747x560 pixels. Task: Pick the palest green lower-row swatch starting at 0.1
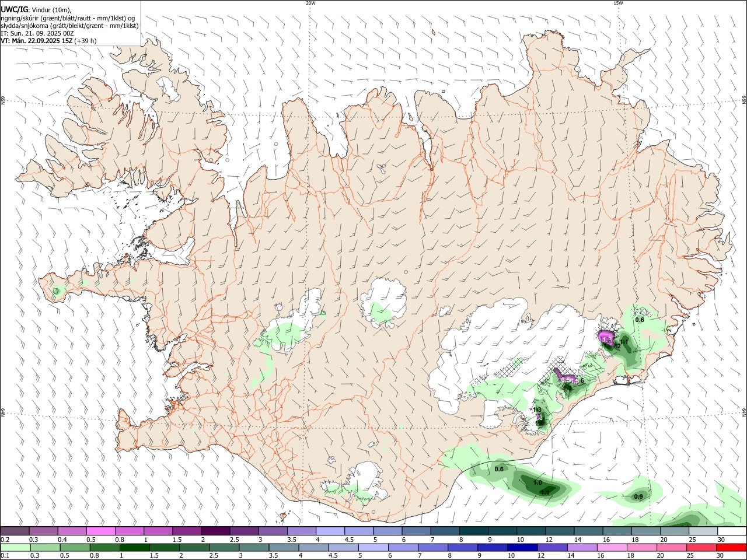tap(15, 548)
